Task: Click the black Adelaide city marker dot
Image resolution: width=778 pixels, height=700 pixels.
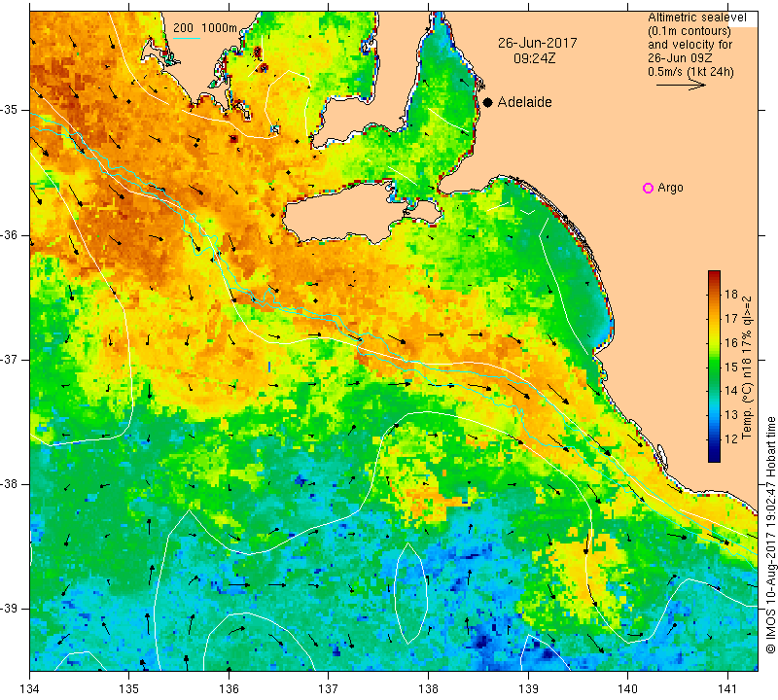Action: point(488,103)
